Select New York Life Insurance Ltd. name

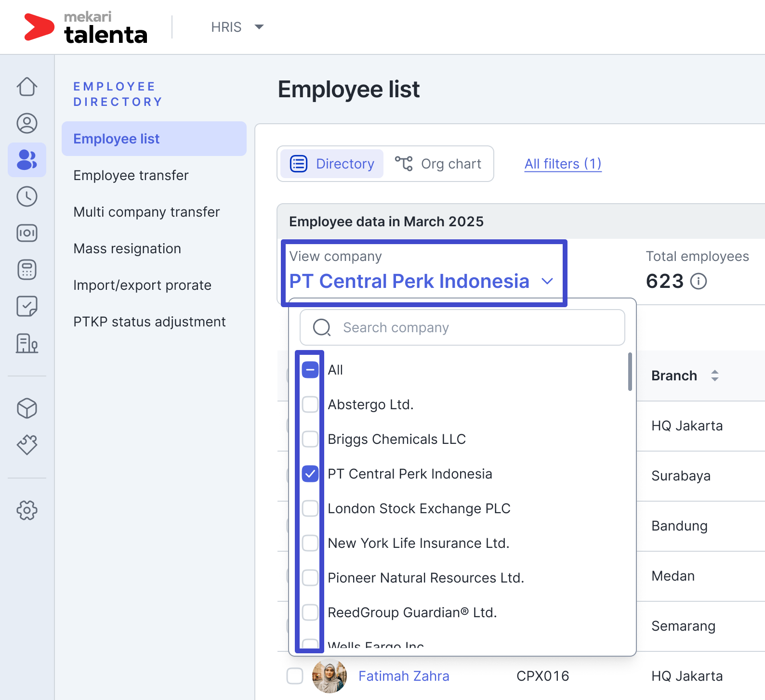[419, 543]
